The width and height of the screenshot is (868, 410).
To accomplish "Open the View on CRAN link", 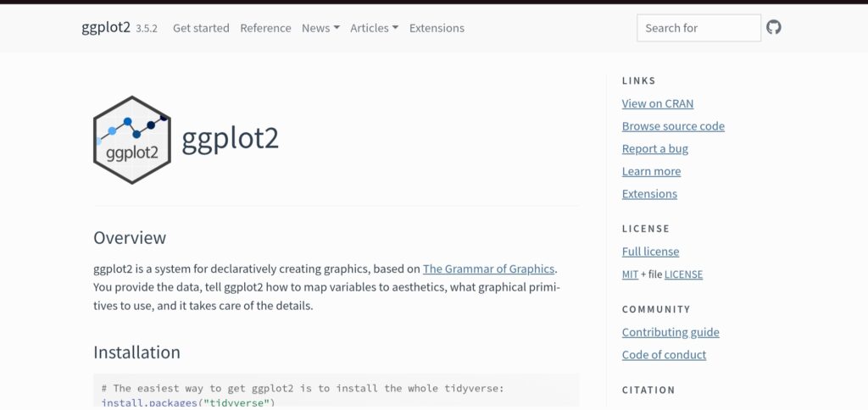I will [x=658, y=103].
